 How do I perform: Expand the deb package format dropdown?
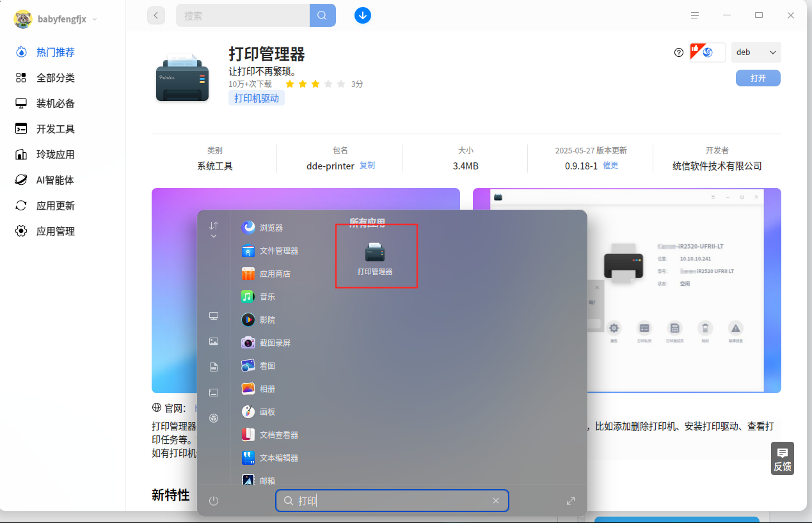[x=756, y=52]
